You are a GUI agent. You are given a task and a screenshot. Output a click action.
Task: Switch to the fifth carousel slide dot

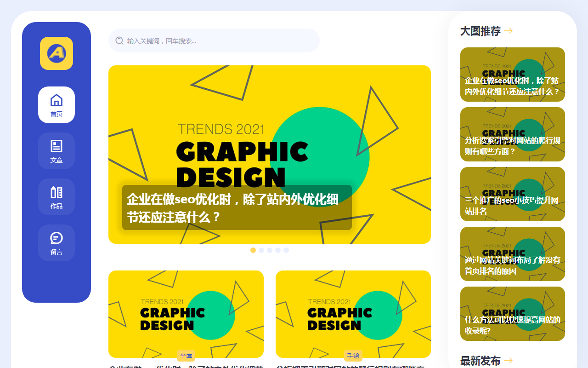pos(286,250)
